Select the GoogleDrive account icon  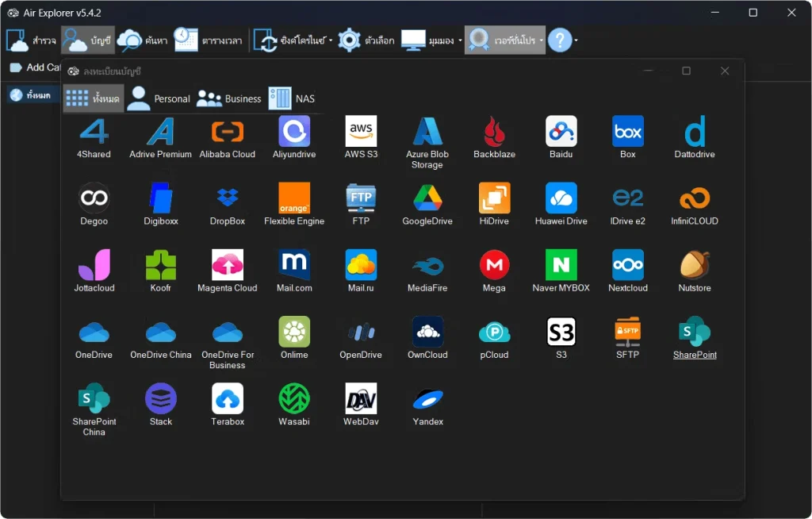pyautogui.click(x=427, y=198)
